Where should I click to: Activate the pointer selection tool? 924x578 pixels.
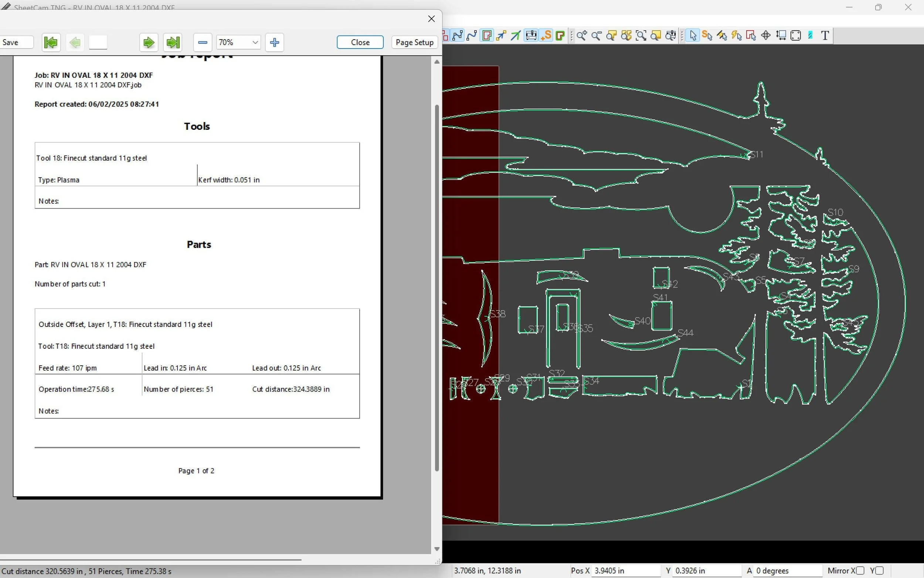693,36
